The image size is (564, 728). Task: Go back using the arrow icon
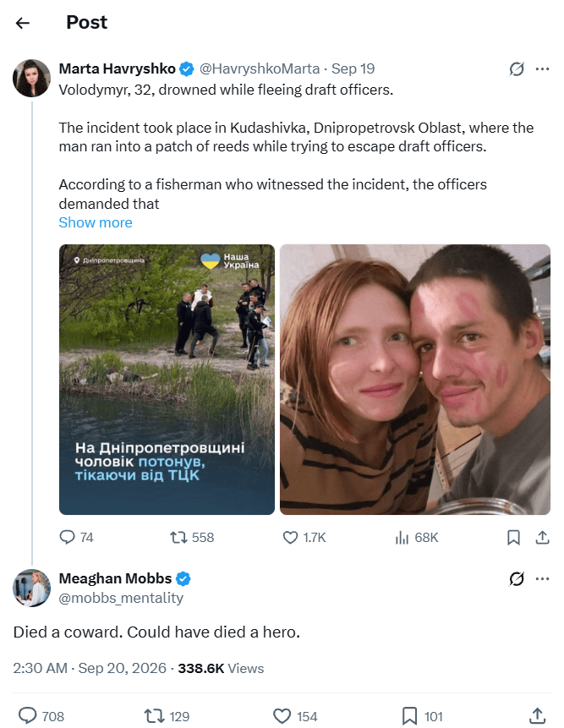pyautogui.click(x=22, y=23)
